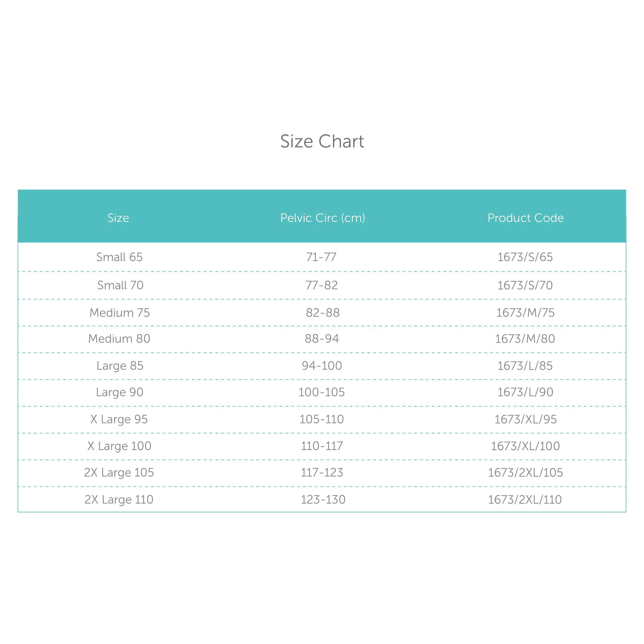Image resolution: width=644 pixels, height=644 pixels.
Task: Click the 77-82 pelvic measurement
Action: click(x=322, y=285)
